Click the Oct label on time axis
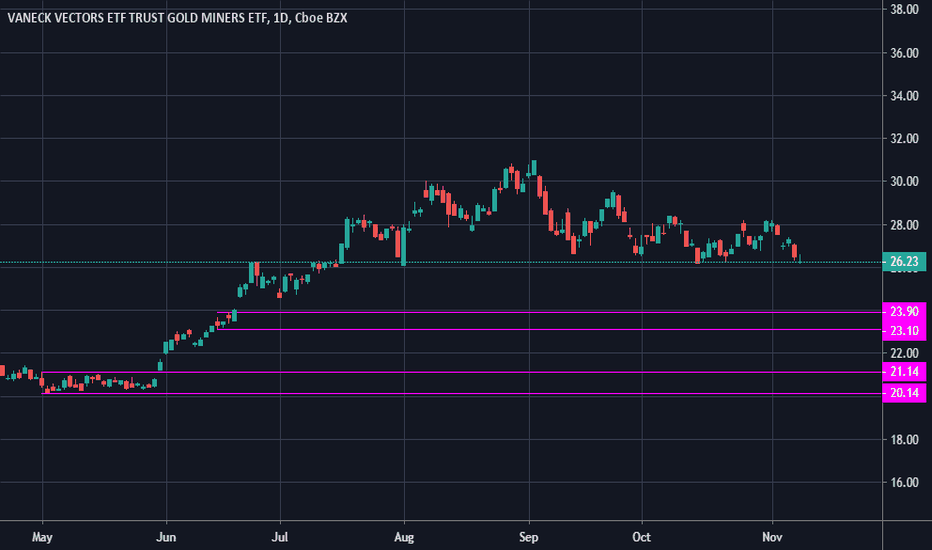932x550 pixels. point(641,538)
